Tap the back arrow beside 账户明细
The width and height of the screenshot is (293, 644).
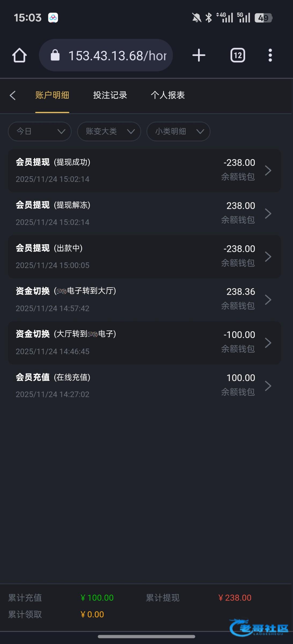click(13, 95)
